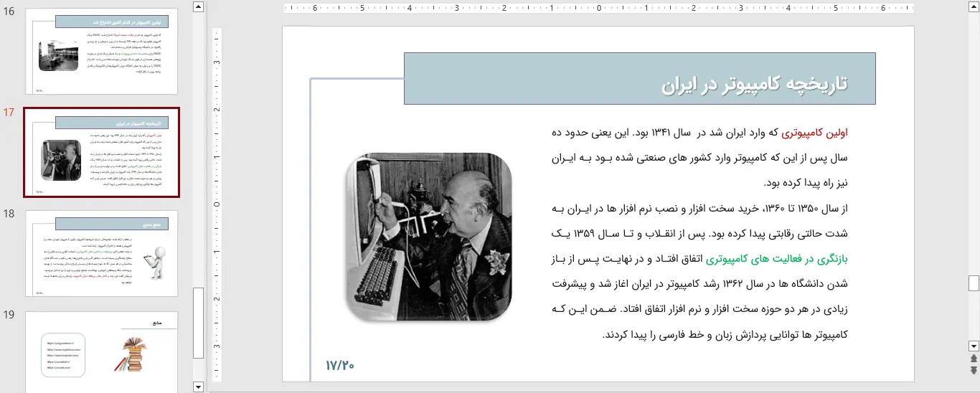Click the main vertical scrollbar thumb
This screenshot has width=980, height=393.
coord(974,283)
